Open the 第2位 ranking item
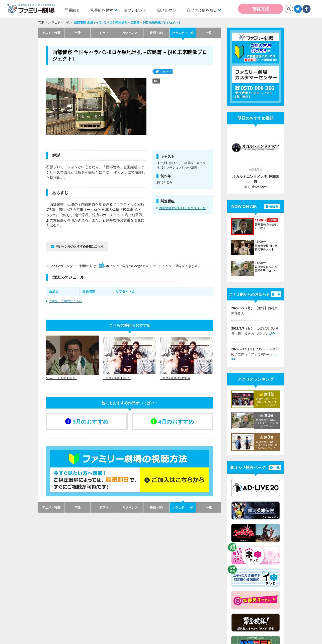This screenshot has width=322, height=644. pos(256,421)
